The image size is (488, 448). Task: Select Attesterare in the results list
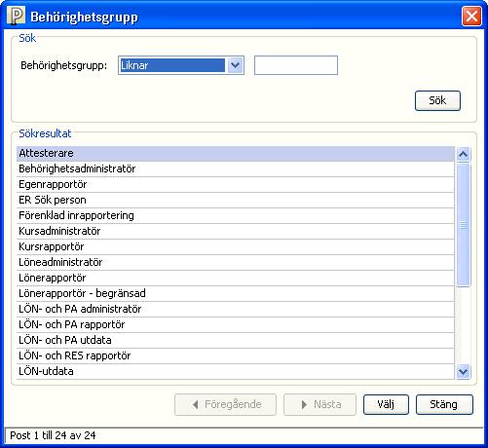[x=236, y=153]
